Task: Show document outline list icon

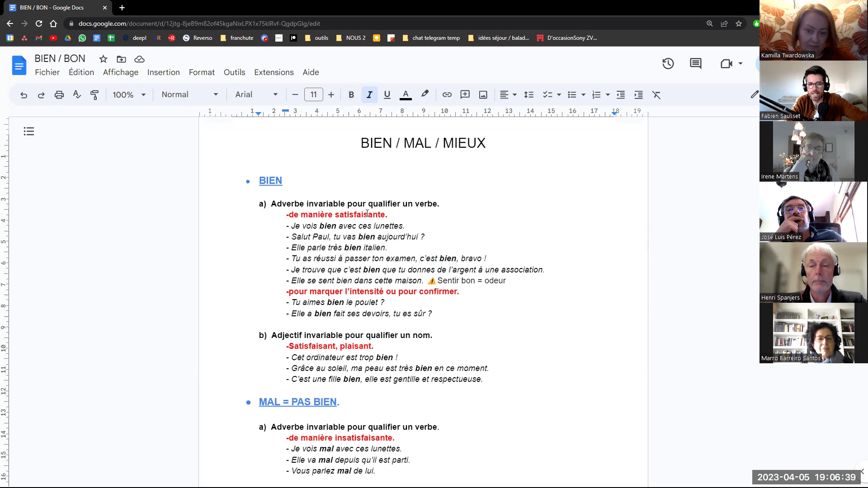Action: (x=29, y=131)
